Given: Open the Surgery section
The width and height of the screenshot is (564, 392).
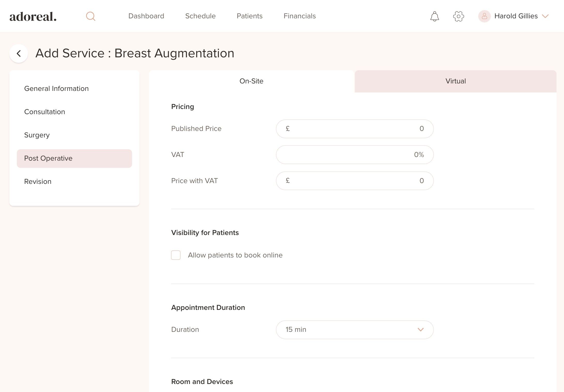Looking at the screenshot, I should pos(37,135).
